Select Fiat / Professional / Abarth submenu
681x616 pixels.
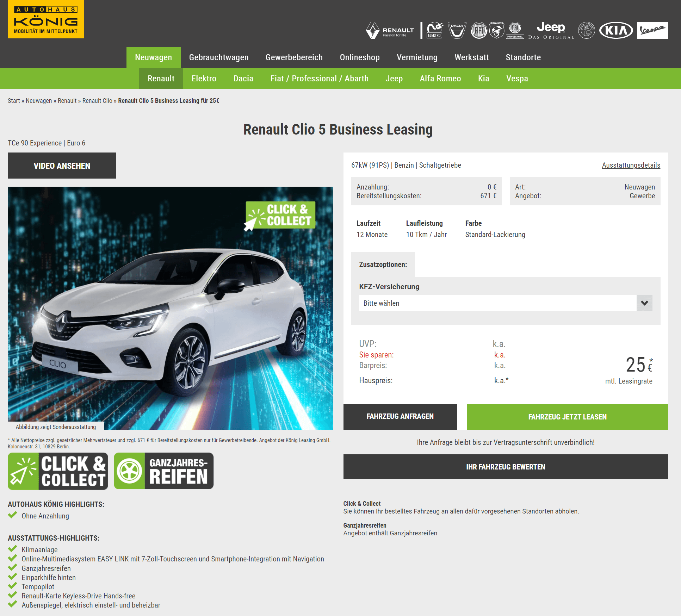[320, 79]
